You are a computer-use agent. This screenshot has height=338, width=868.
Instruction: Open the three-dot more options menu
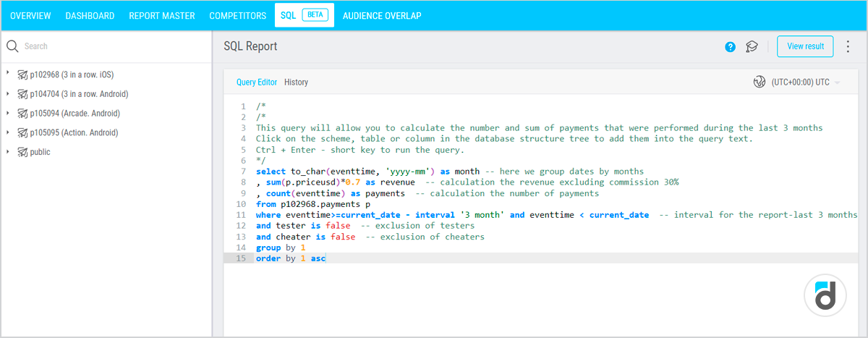coord(848,46)
